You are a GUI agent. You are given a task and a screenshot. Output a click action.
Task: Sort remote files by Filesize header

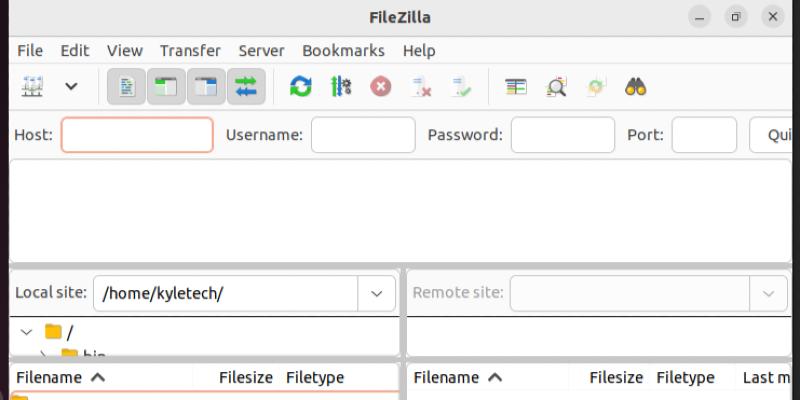pos(616,377)
